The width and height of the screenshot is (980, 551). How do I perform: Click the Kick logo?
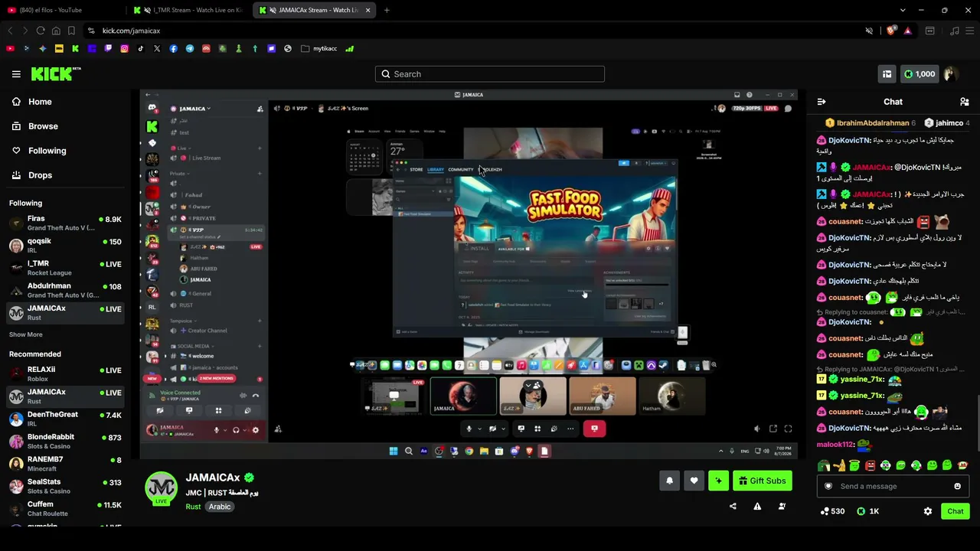coord(56,73)
